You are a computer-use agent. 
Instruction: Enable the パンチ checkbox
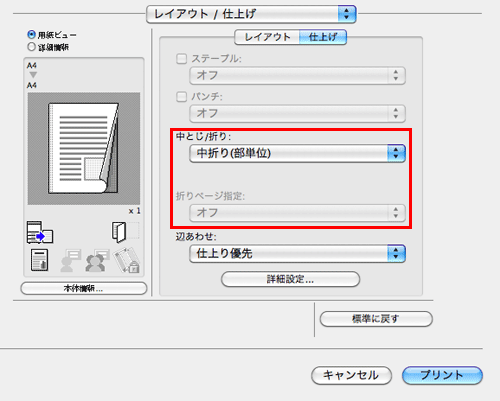(181, 97)
